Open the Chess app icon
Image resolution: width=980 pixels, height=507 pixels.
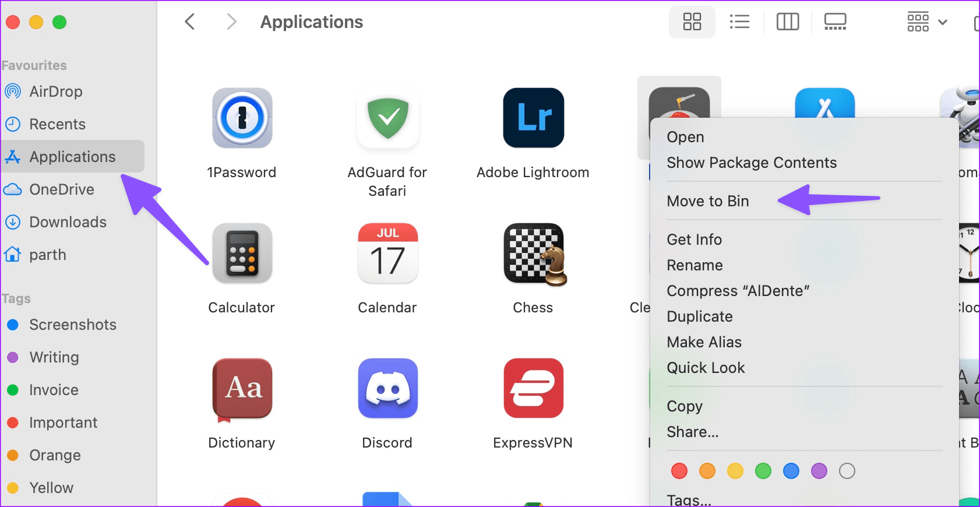533,254
